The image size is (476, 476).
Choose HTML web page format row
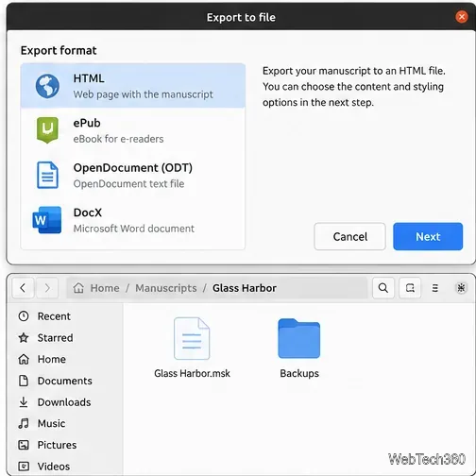point(133,86)
